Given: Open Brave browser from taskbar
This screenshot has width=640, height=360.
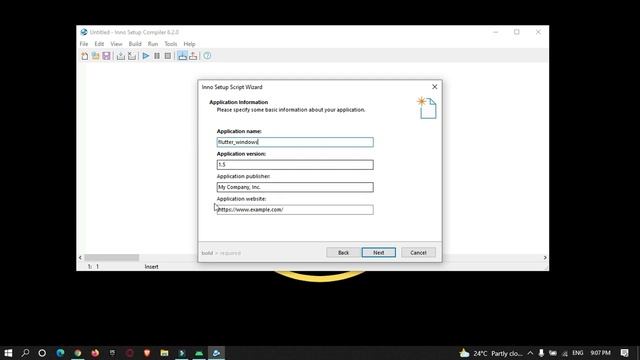Looking at the screenshot, I should click(147, 353).
